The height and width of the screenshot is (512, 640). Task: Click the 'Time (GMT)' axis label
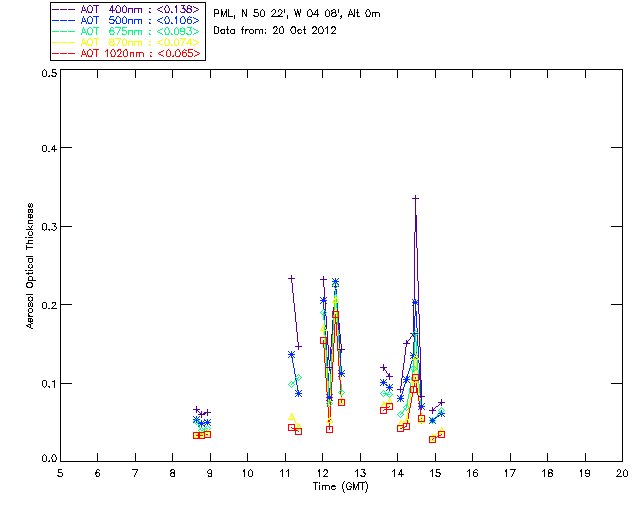340,487
